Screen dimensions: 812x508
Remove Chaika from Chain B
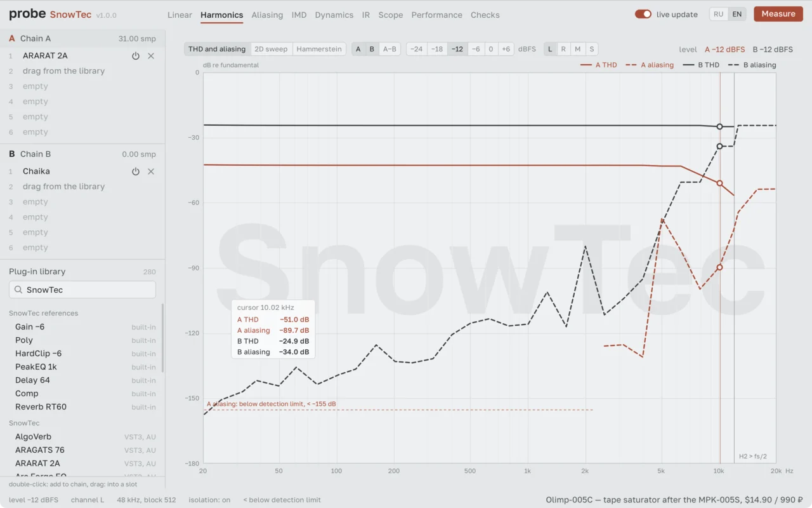[x=151, y=171]
